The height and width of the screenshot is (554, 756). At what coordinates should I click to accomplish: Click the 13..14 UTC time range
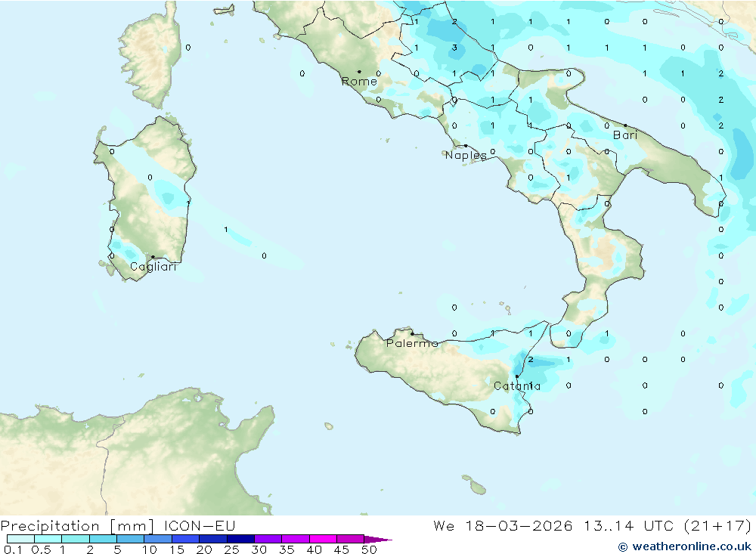pyautogui.click(x=630, y=525)
